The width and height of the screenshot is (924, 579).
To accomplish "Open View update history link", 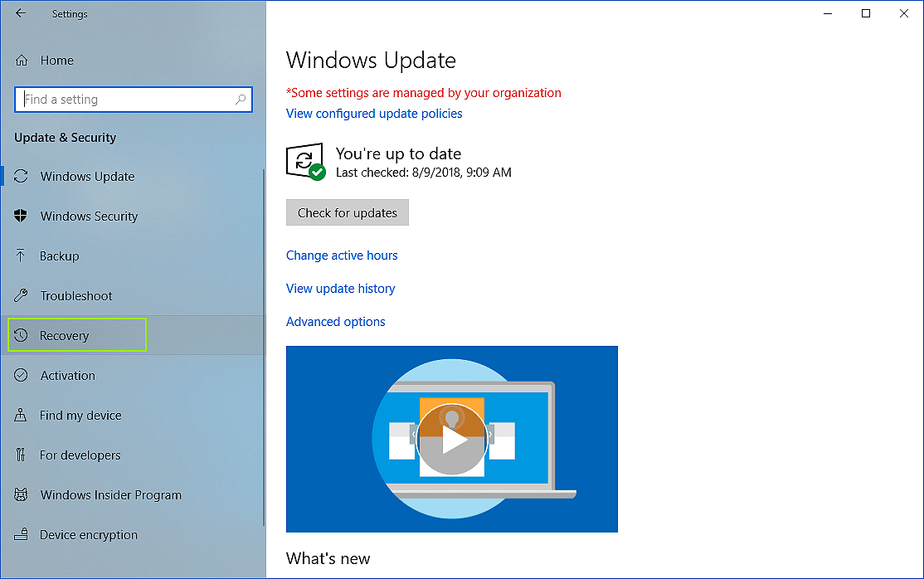I will (341, 289).
